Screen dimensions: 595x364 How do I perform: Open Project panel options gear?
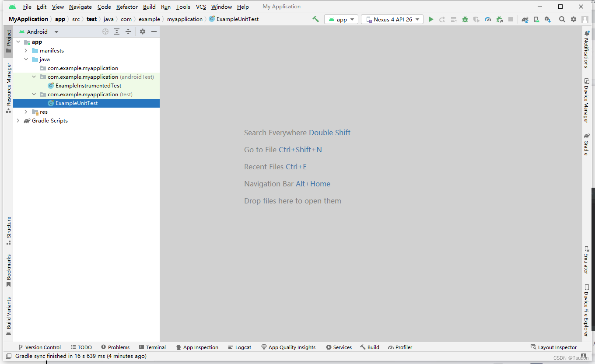click(143, 31)
